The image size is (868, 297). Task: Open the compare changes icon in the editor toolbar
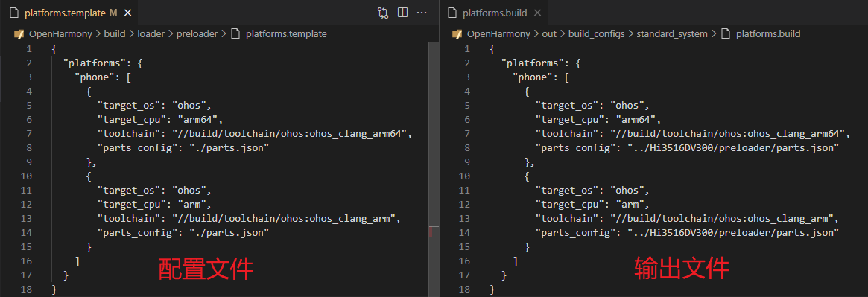tap(383, 12)
